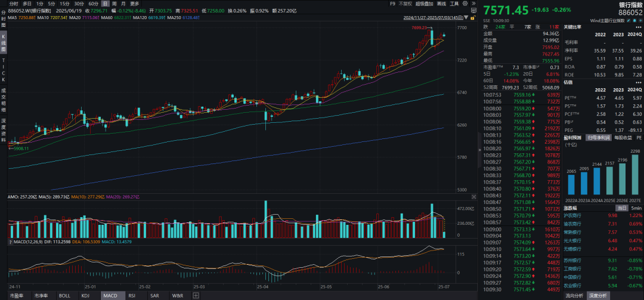This screenshot has width=644, height=300.
Task: Toggle the 5min button in 涨跌幅 panel
Action: point(634,208)
